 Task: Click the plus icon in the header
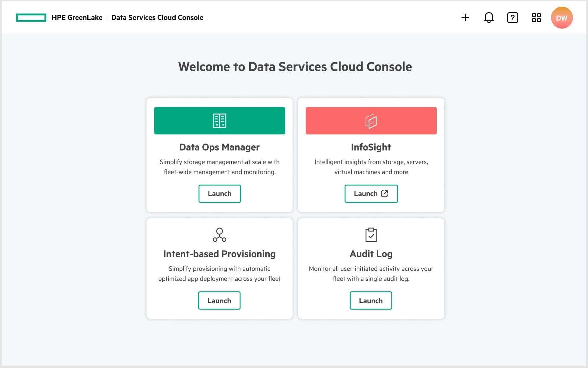[x=465, y=18]
